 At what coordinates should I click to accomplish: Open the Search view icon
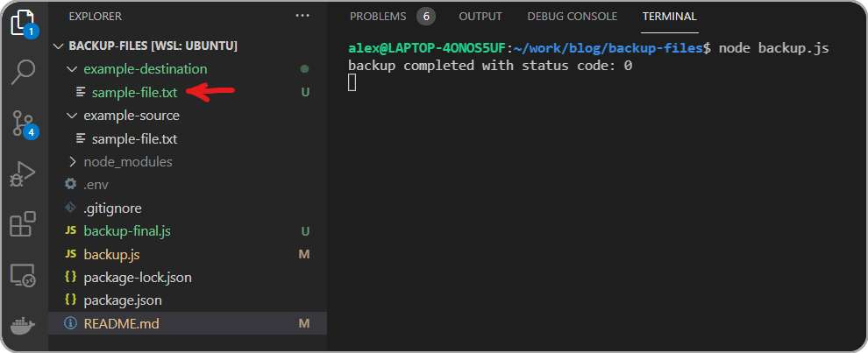[24, 73]
